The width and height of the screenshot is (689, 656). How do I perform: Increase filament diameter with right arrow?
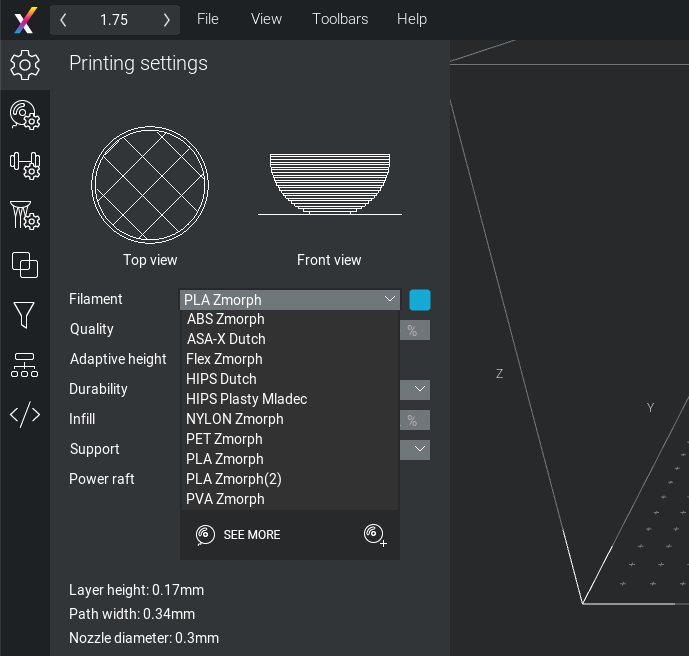[166, 20]
